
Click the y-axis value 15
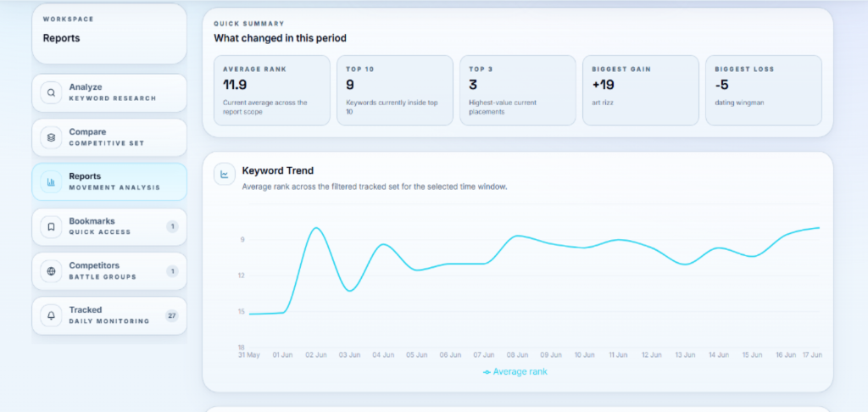point(242,312)
